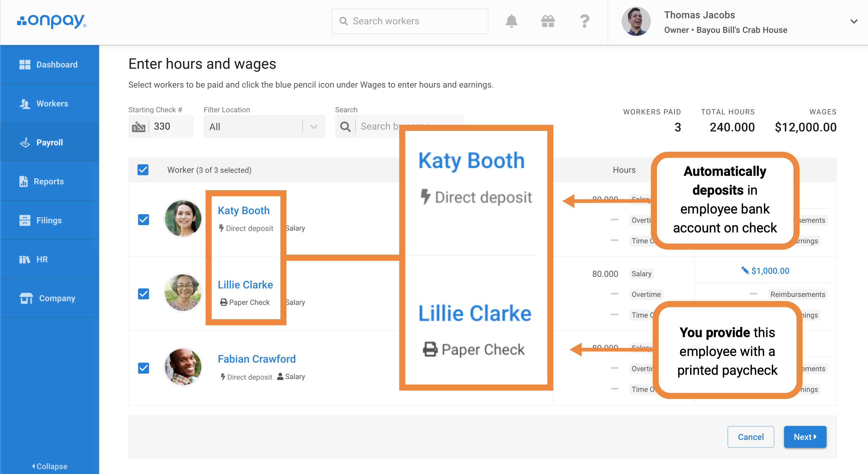
Task: Click Lillie Clarke's Overtime tag
Action: click(x=646, y=294)
